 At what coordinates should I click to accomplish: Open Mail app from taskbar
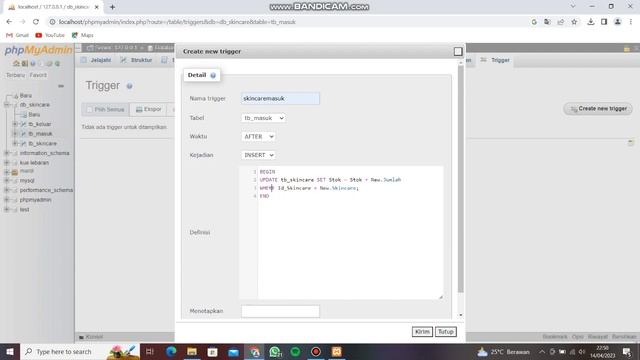(233, 352)
